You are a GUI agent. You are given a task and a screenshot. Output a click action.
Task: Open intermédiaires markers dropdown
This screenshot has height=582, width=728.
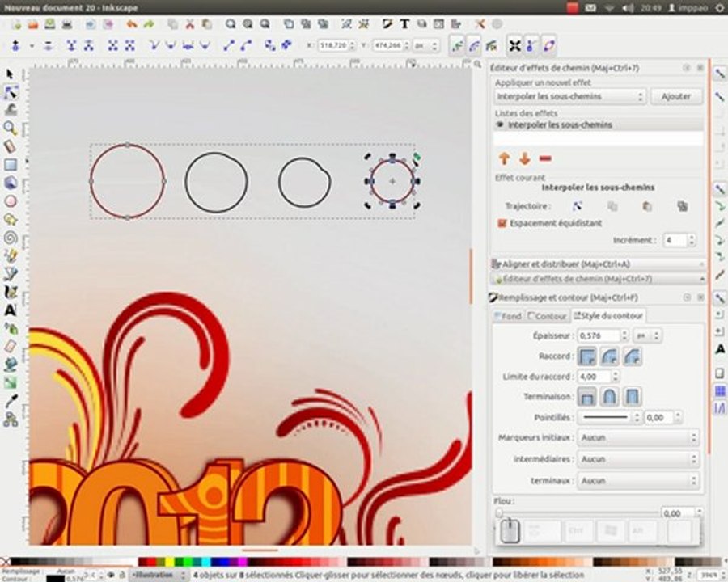coord(638,459)
